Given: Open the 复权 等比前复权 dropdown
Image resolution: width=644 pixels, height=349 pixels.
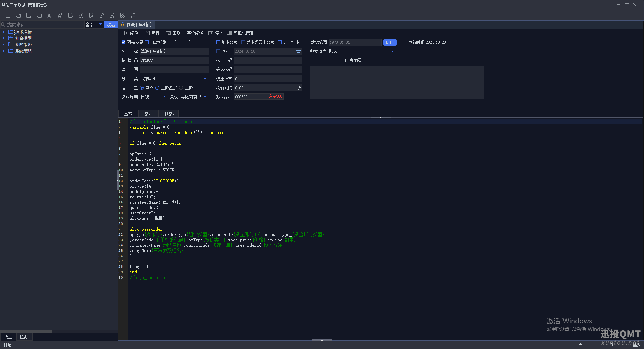Looking at the screenshot, I should (194, 97).
